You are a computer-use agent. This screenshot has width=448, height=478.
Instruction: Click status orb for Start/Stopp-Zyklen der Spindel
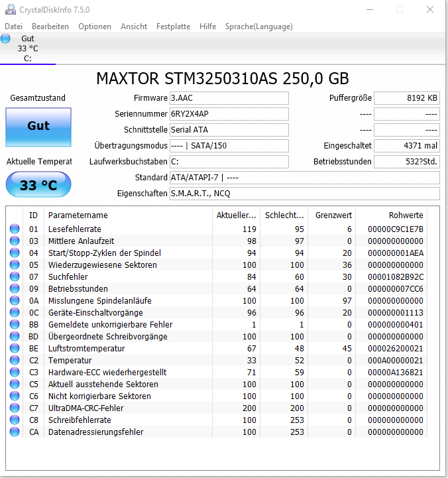pos(15,253)
